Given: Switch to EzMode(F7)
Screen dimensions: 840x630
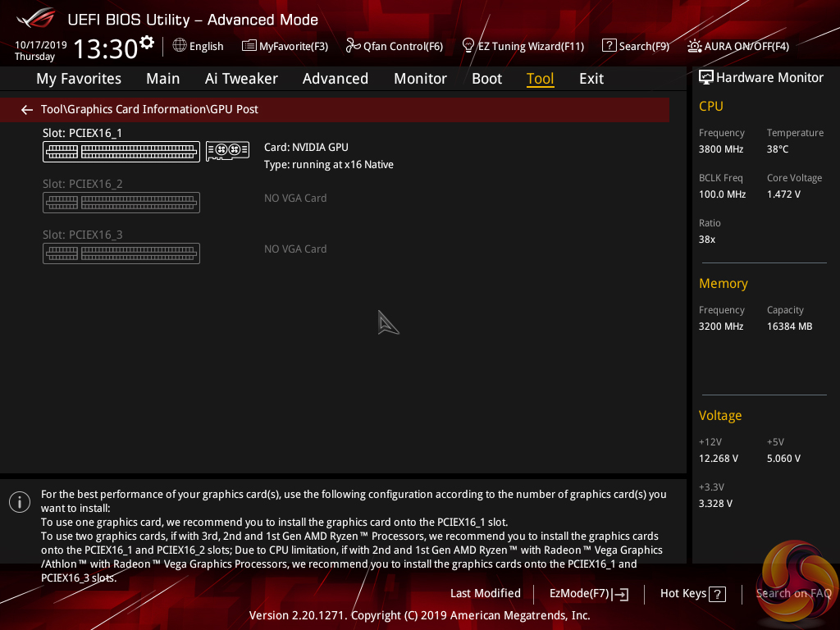Looking at the screenshot, I should pos(589,594).
